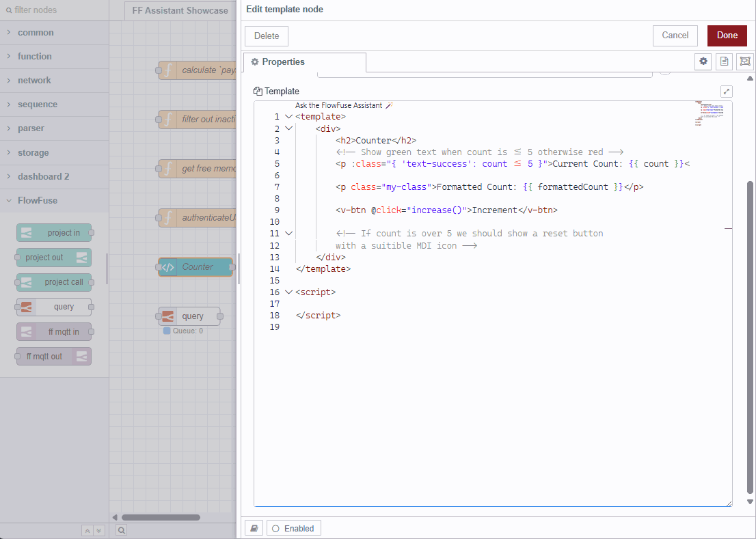Expand the 'dashboard 2' palette category

pos(42,176)
